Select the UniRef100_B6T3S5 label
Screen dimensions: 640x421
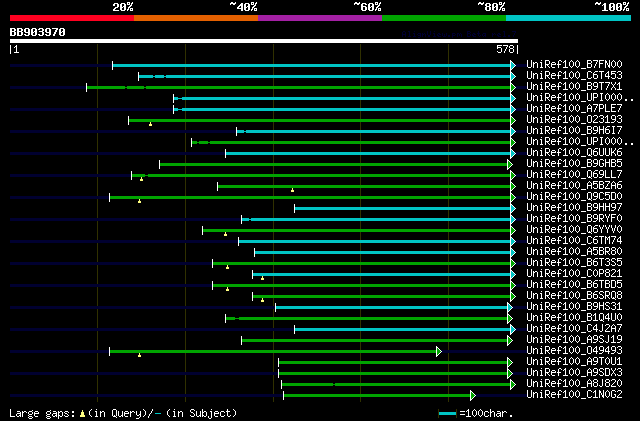click(574, 263)
